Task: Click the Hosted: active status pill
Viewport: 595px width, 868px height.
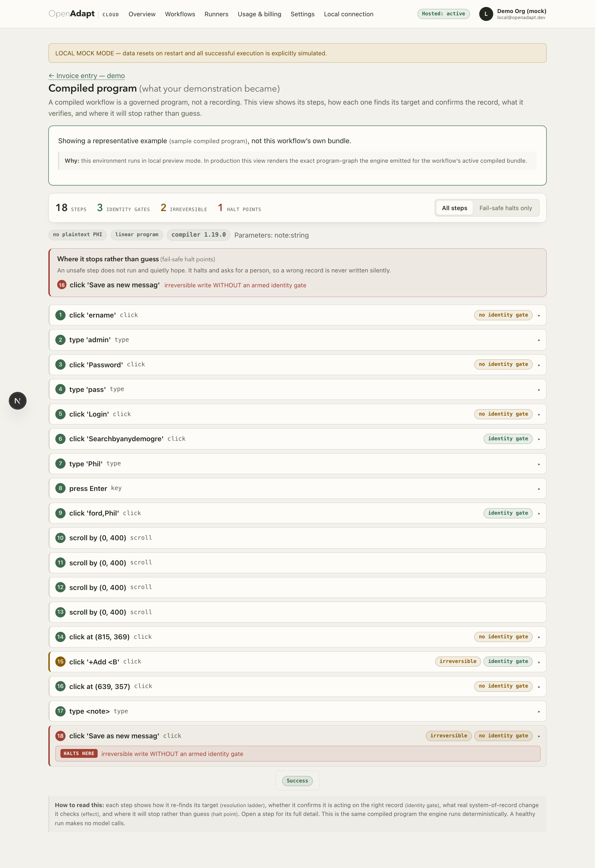Action: coord(443,14)
